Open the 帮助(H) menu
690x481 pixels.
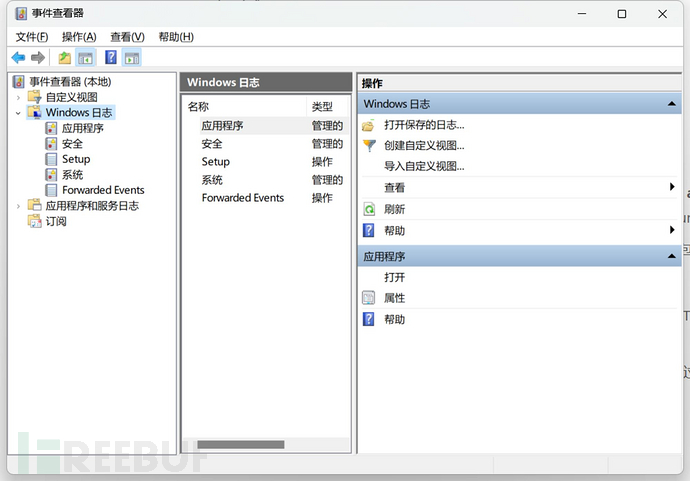point(176,37)
